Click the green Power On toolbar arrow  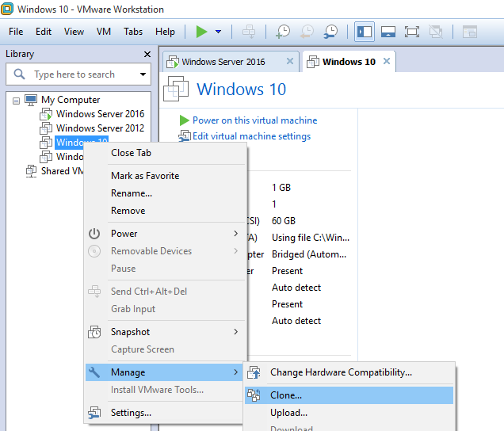(x=201, y=32)
